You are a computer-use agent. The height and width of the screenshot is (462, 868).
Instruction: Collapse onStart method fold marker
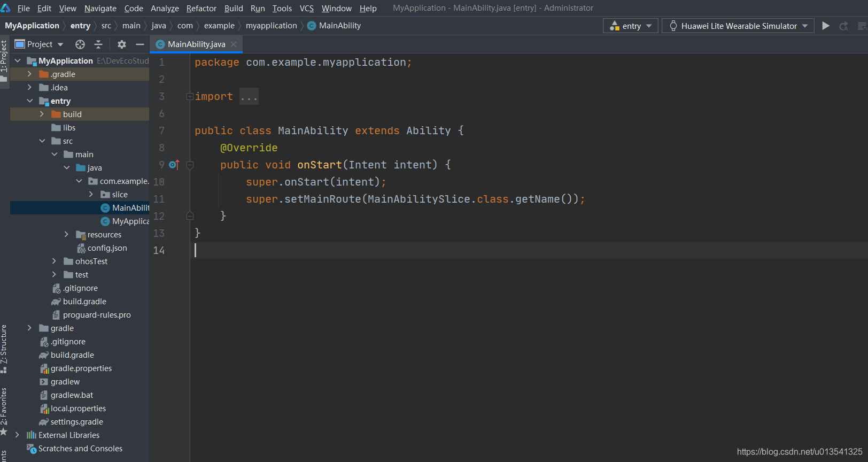190,165
